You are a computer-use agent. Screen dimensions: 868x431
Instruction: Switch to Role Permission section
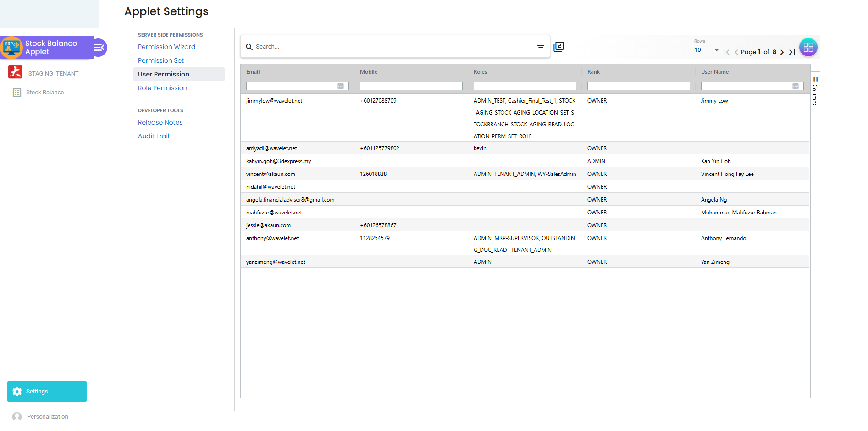pyautogui.click(x=162, y=88)
